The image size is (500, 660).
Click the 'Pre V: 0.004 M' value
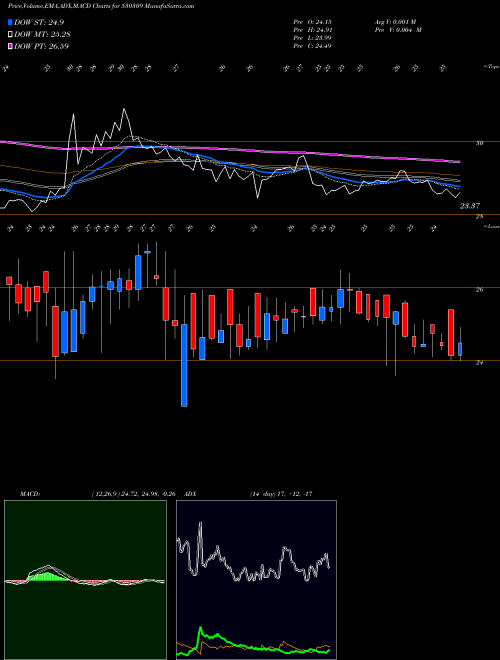pyautogui.click(x=398, y=30)
